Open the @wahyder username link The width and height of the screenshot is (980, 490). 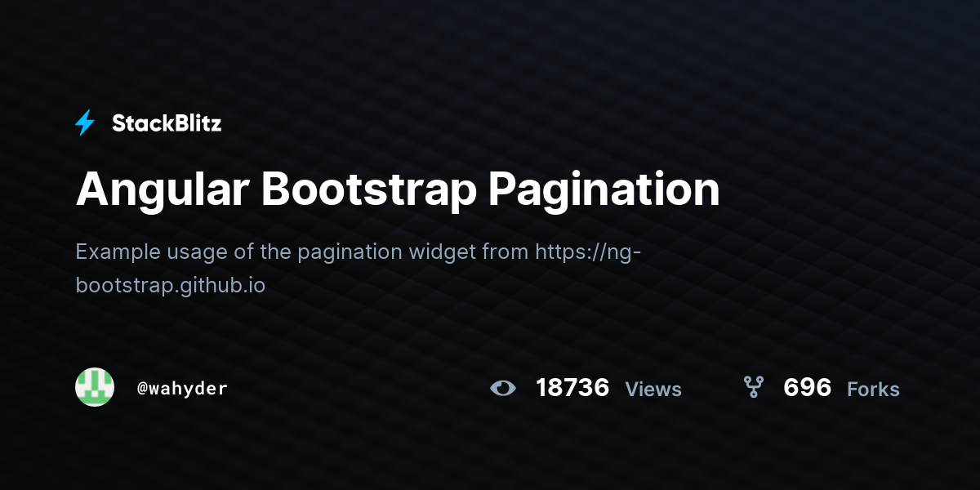point(182,388)
